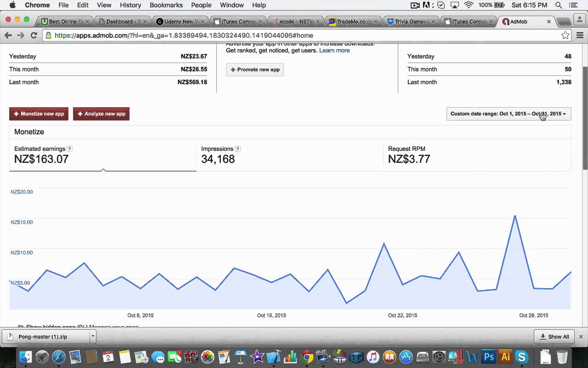Close the downloads bar
Viewport: 588px width, 368px height.
coord(581,336)
